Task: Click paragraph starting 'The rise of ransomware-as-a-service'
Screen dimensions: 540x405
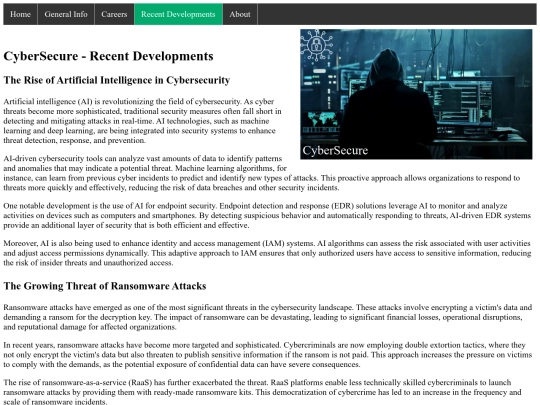Action: pyautogui.click(x=262, y=392)
